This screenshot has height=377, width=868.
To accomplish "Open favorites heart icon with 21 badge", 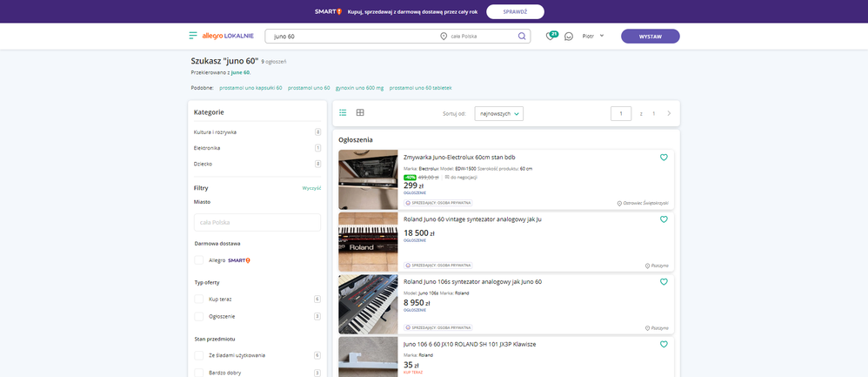I will [551, 36].
